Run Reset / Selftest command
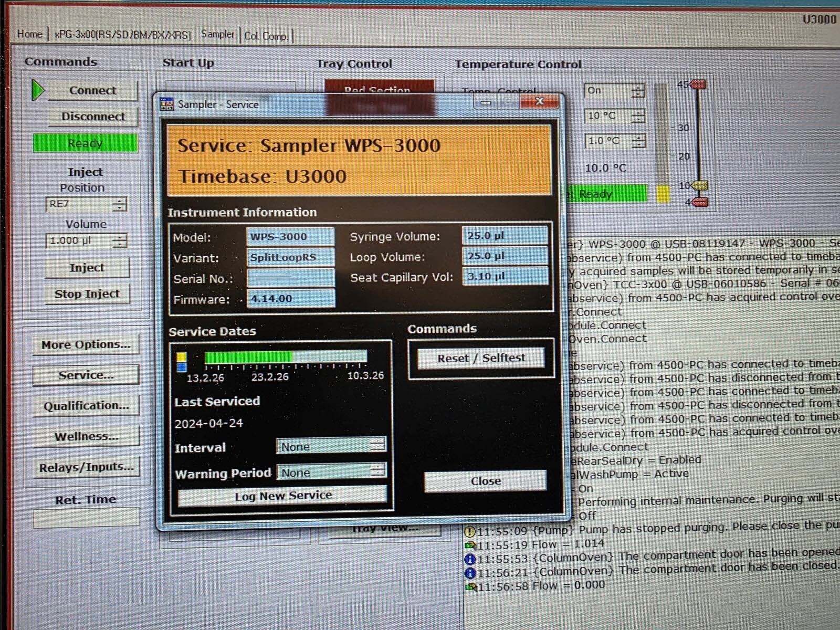 coord(481,358)
